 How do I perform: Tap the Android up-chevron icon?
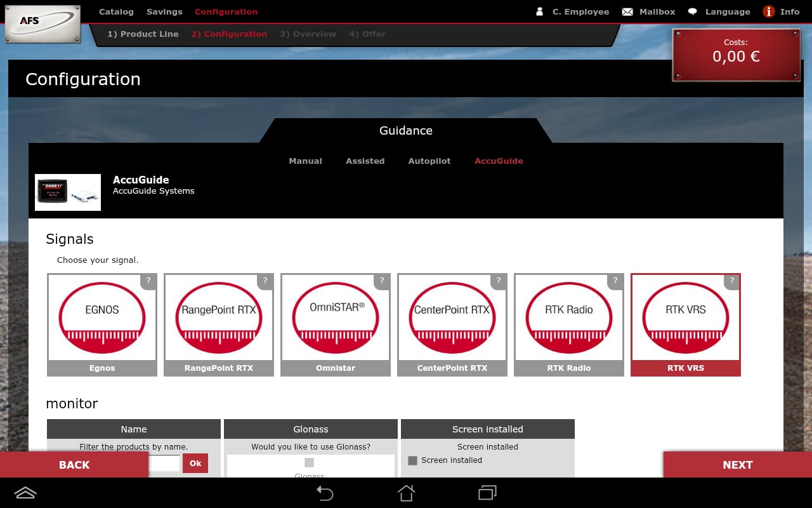[25, 493]
